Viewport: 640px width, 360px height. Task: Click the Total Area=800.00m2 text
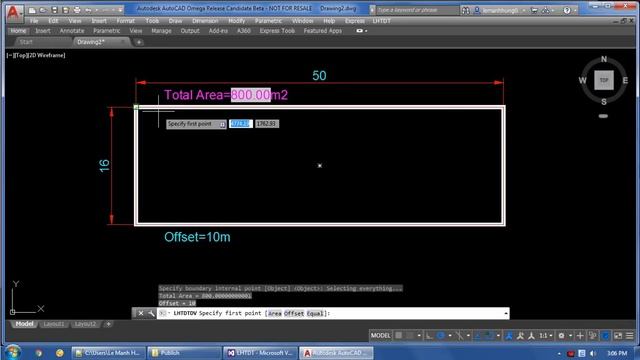[x=226, y=95]
